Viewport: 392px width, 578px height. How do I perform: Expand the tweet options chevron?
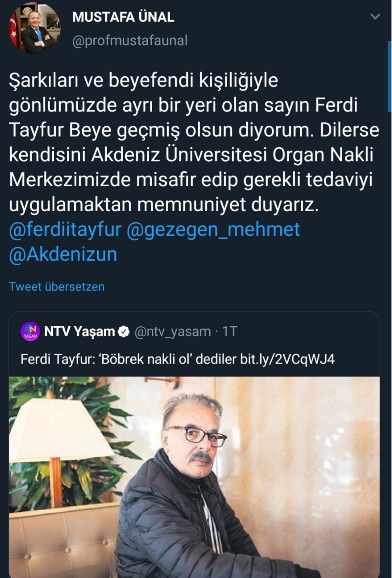[x=375, y=17]
